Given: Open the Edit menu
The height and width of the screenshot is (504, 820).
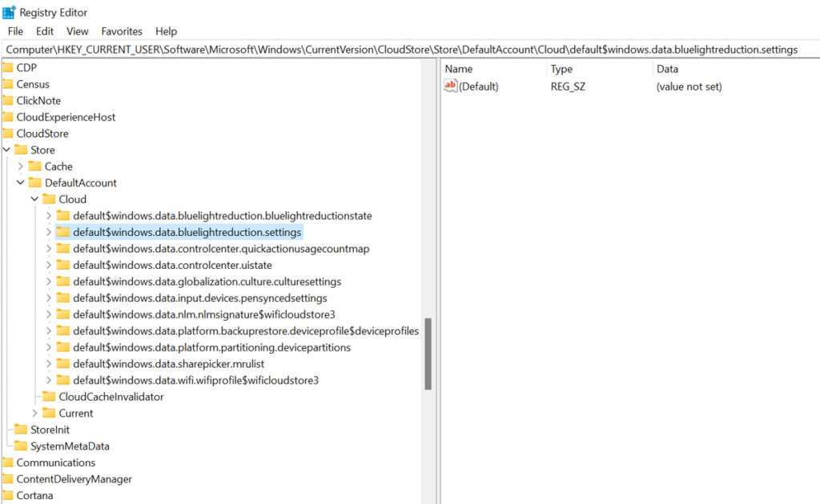Looking at the screenshot, I should pos(45,31).
